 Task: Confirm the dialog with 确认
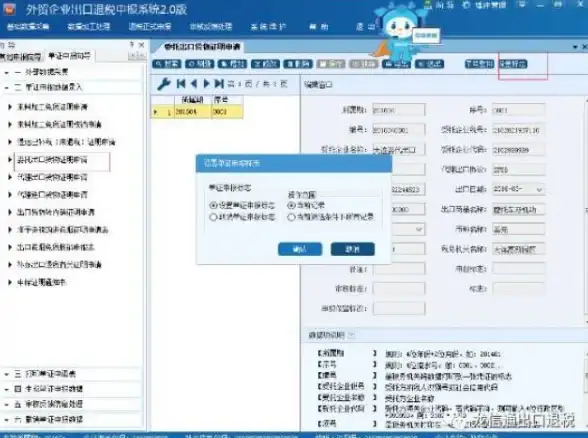click(300, 249)
